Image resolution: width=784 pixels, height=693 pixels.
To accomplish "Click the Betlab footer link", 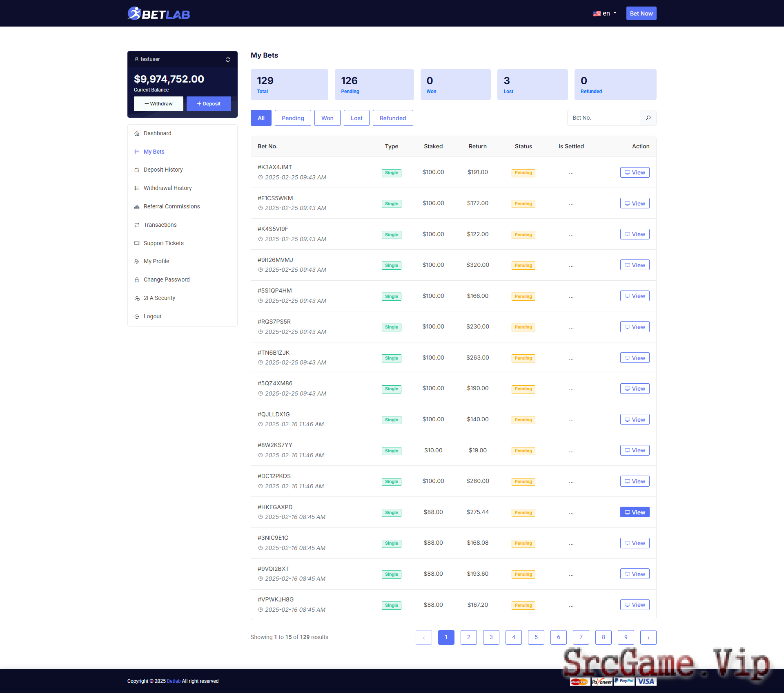I will [x=174, y=681].
